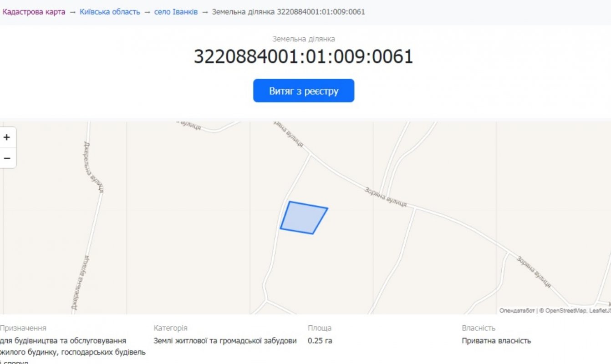Zoom in the map with plus button
611x364 pixels.
[7, 137]
